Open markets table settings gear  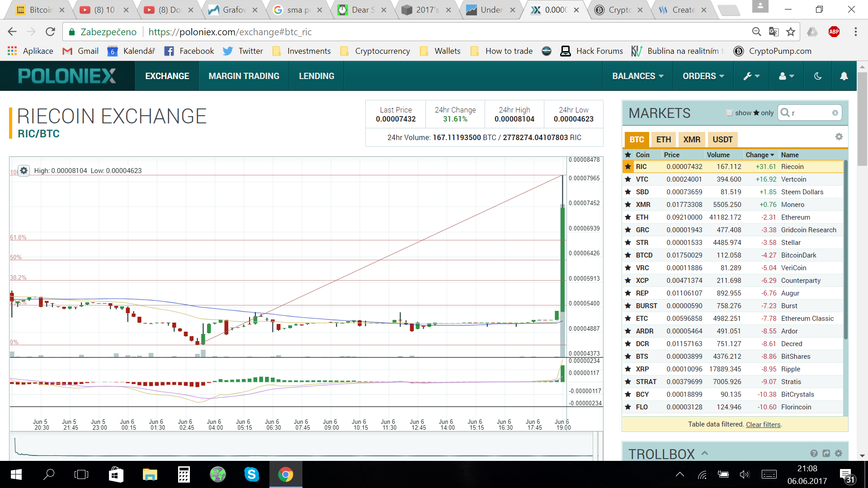[x=839, y=136]
